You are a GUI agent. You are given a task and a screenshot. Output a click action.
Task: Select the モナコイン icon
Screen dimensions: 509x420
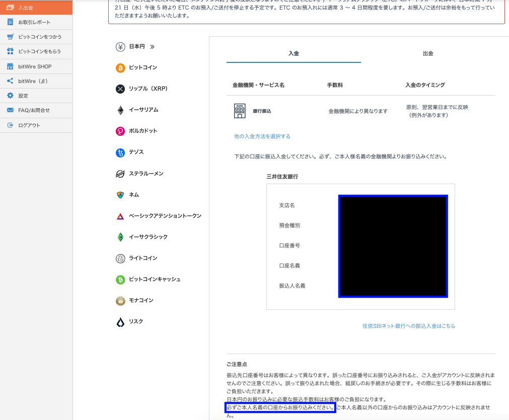tap(120, 301)
